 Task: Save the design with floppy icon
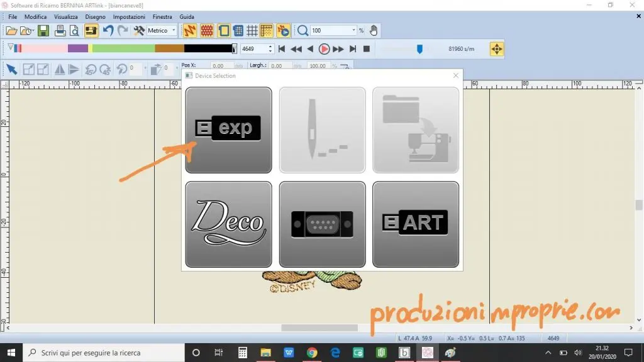point(43,31)
